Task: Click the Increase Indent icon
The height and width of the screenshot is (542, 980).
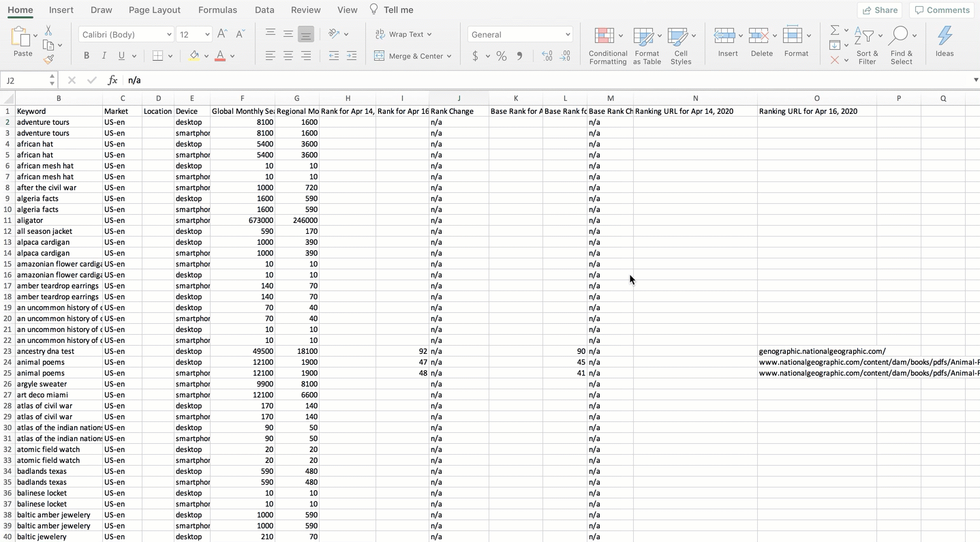Action: point(352,56)
